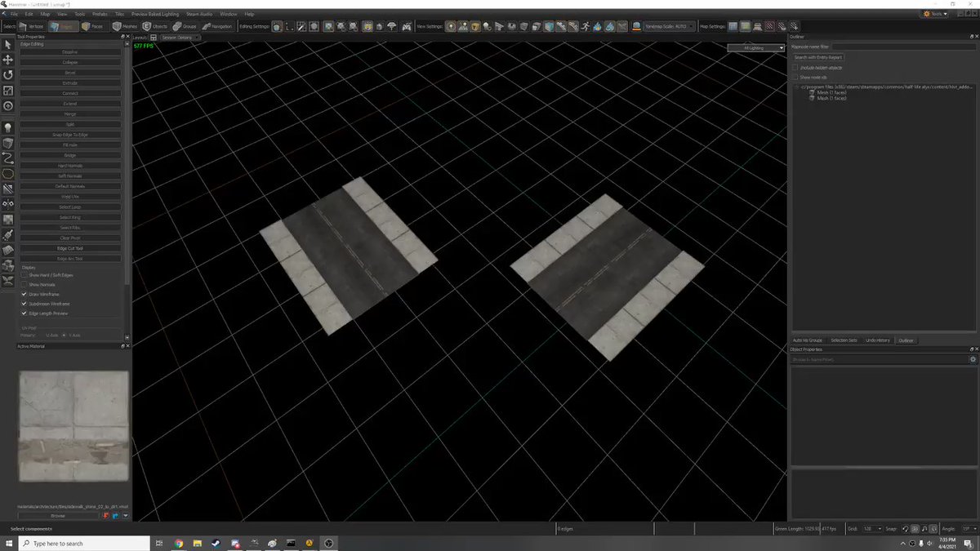Switch selection mode to Edges
The height and width of the screenshot is (551, 980).
coord(65,26)
